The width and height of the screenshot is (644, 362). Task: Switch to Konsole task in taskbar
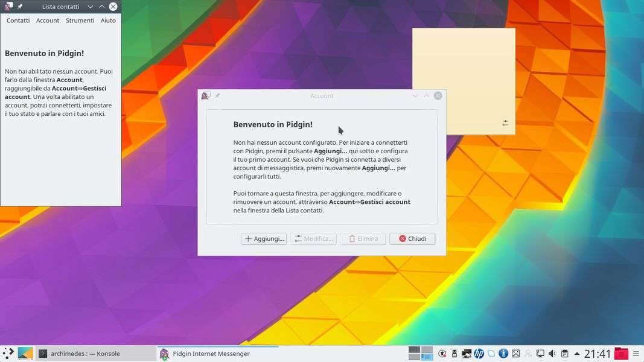click(78, 354)
